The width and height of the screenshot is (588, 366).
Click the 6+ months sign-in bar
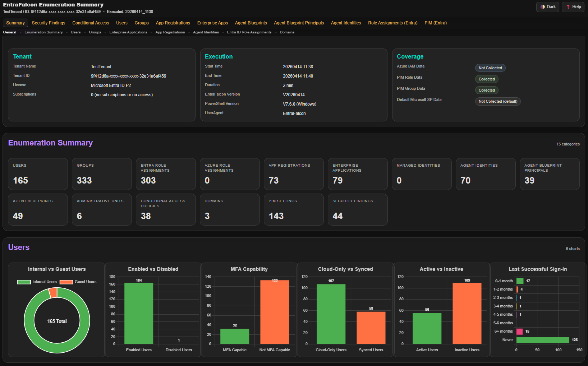520,332
